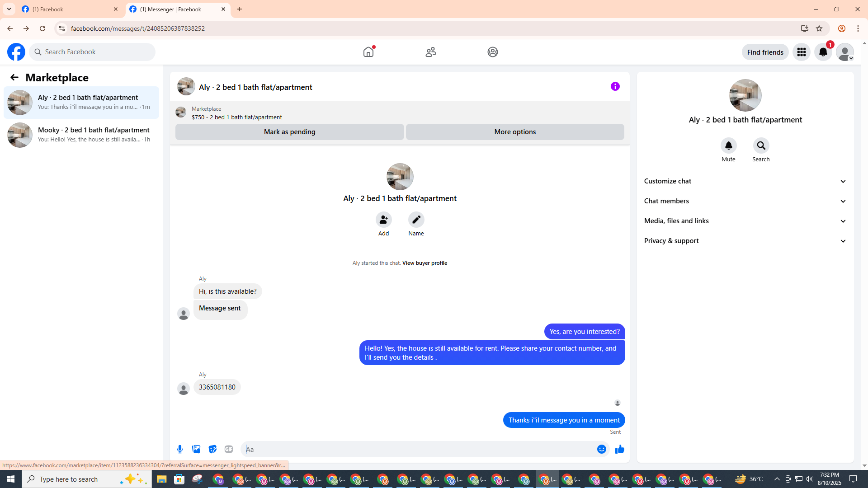868x488 pixels.
Task: Click the message text input field
Action: click(418, 449)
